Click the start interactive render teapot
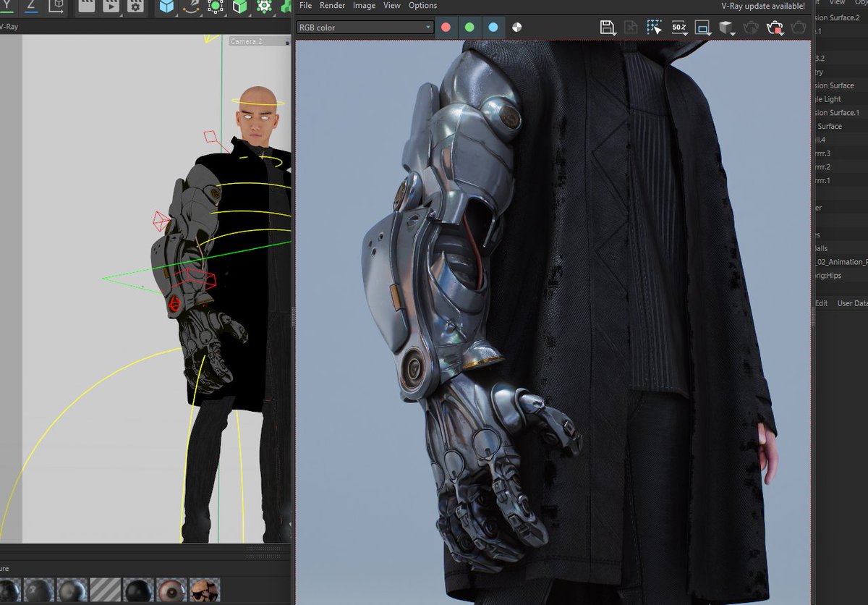 tap(752, 27)
